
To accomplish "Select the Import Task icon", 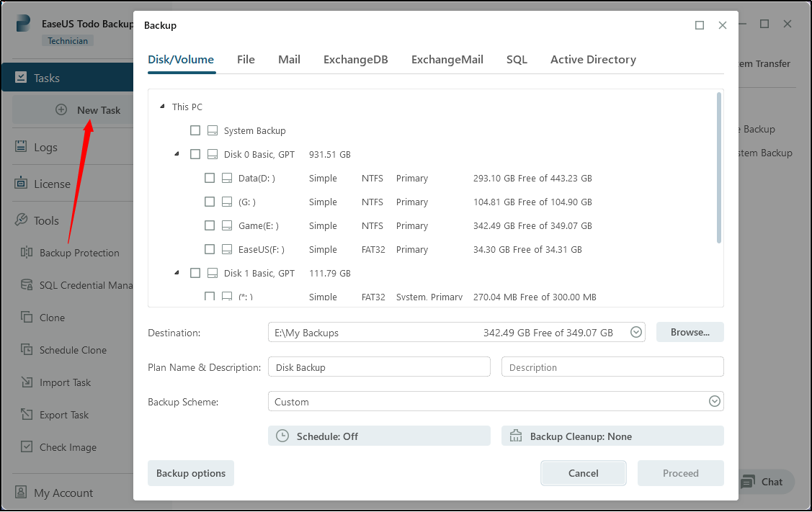I will [27, 382].
